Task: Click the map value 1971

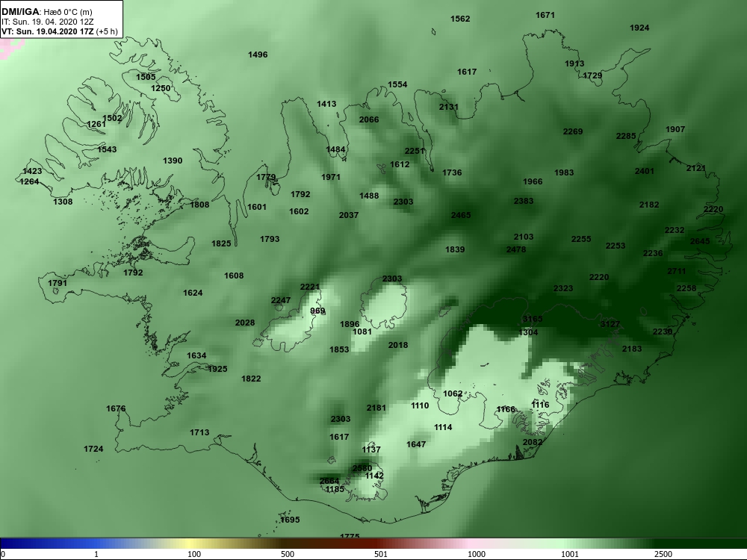Action: coord(331,177)
